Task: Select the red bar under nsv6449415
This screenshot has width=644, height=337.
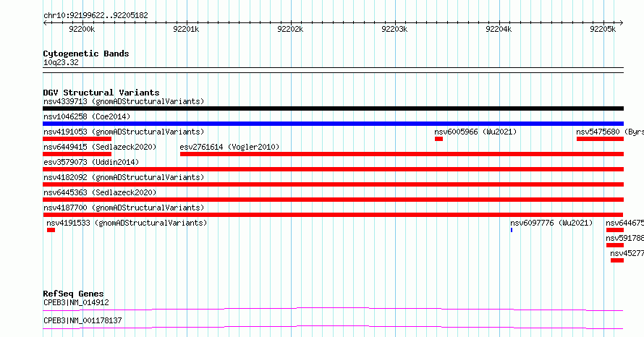Action: 77,154
